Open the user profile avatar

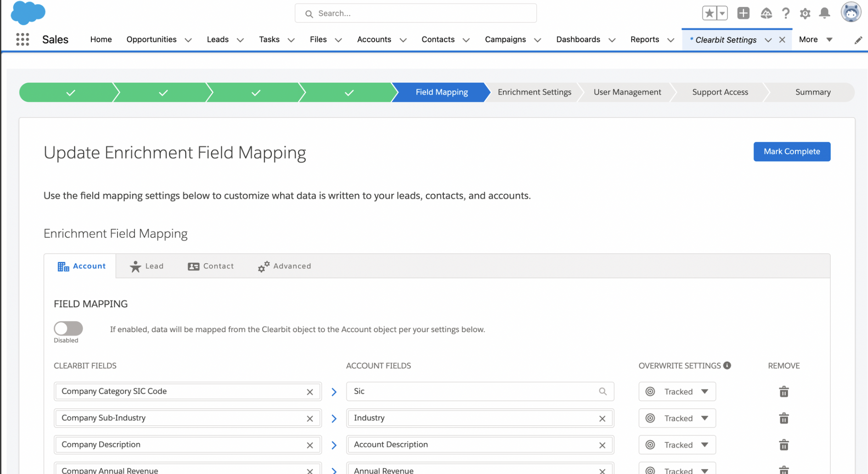pos(851,12)
